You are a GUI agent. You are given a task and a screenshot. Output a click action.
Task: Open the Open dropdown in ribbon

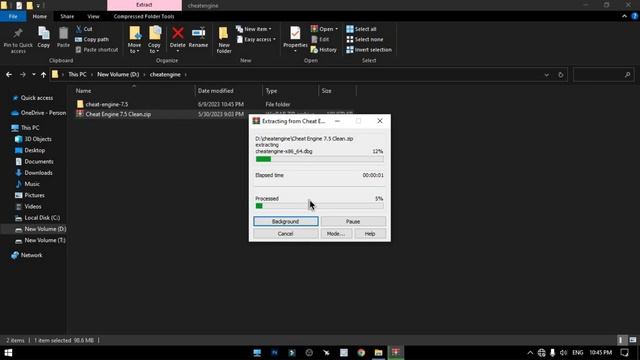click(324, 29)
